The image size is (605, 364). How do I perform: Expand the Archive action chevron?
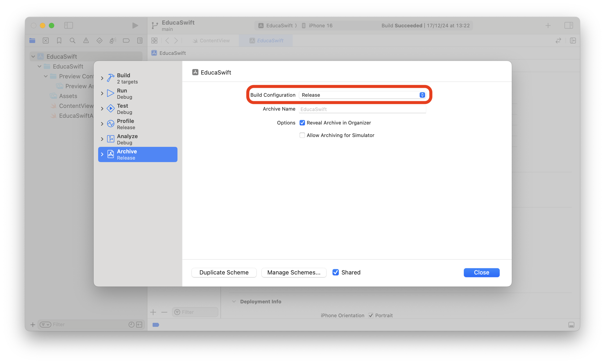(x=102, y=154)
